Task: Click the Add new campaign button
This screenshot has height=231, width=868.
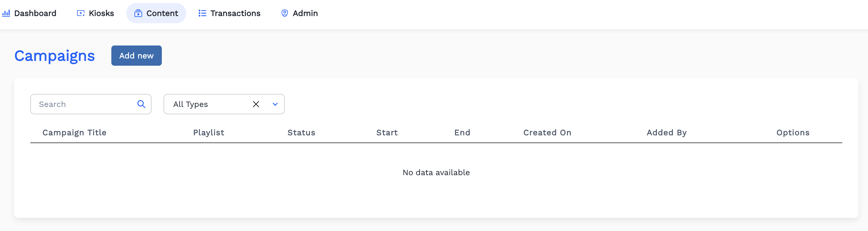Action: coord(137,56)
